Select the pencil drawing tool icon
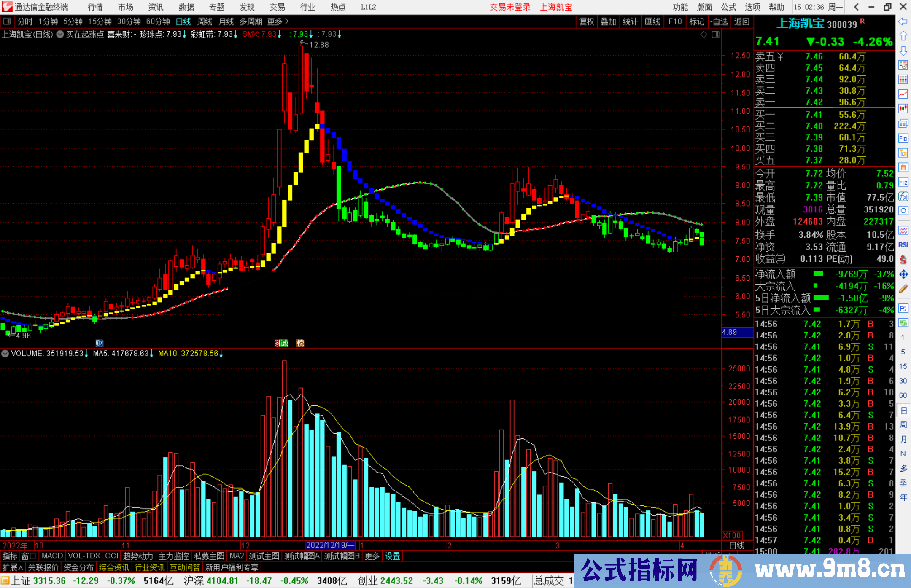 click(x=903, y=289)
